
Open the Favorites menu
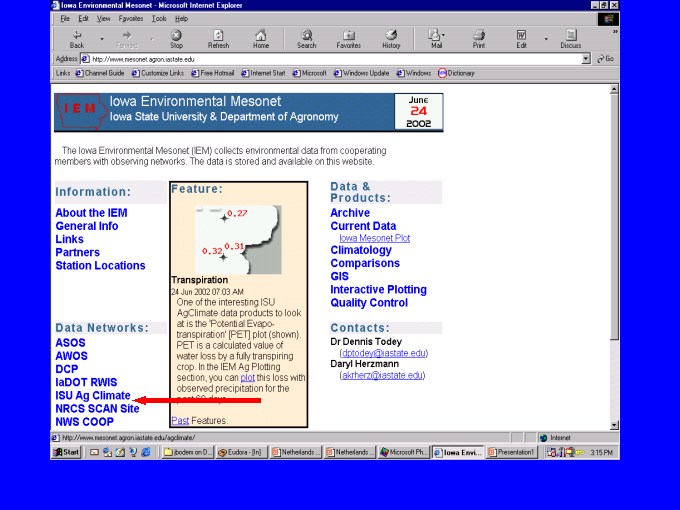click(x=131, y=19)
